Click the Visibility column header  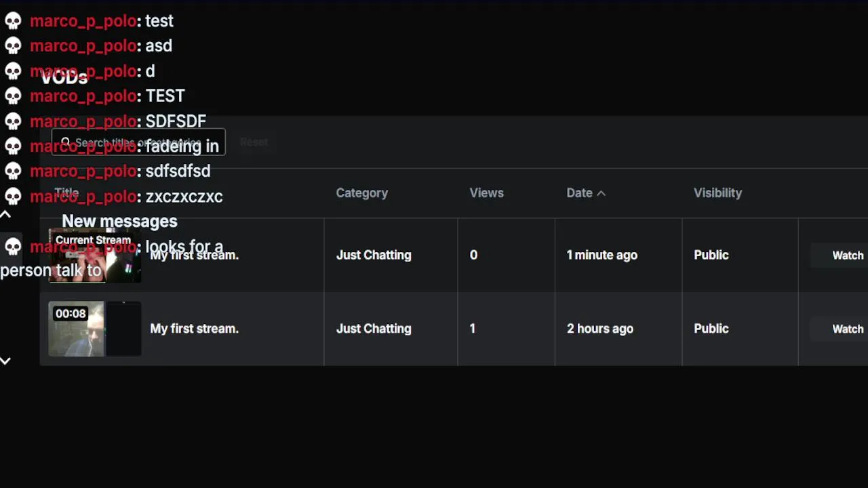click(x=717, y=193)
